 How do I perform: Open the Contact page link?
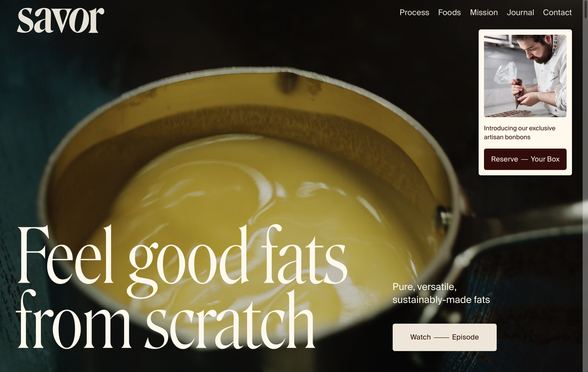[x=557, y=12]
